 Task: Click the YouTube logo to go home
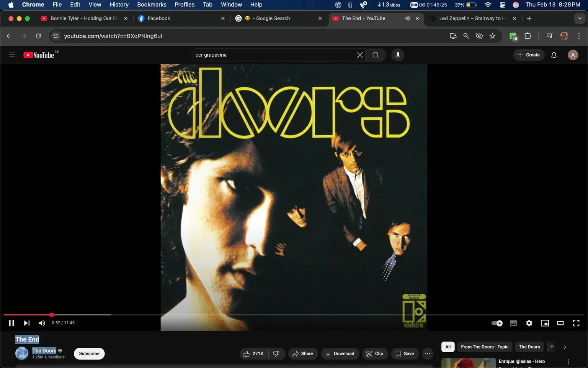pyautogui.click(x=39, y=55)
